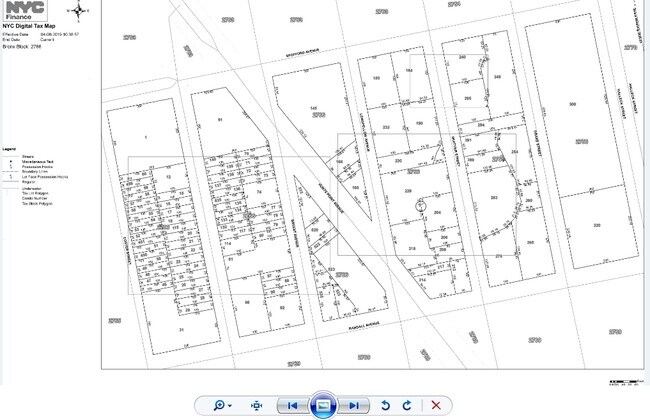Select the NYC Digital Tax Map title
This screenshot has width=650, height=420.
coord(28,27)
